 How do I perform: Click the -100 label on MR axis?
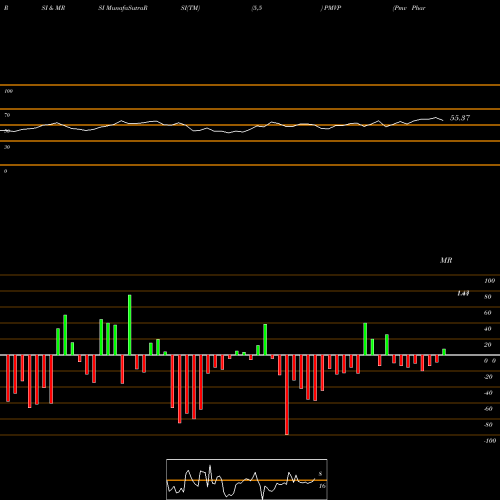pyautogui.click(x=490, y=441)
